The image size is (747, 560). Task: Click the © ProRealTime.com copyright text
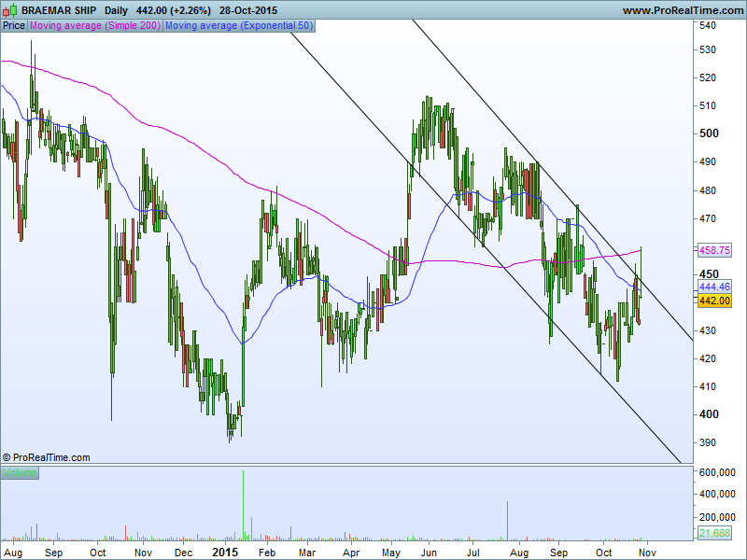click(47, 457)
